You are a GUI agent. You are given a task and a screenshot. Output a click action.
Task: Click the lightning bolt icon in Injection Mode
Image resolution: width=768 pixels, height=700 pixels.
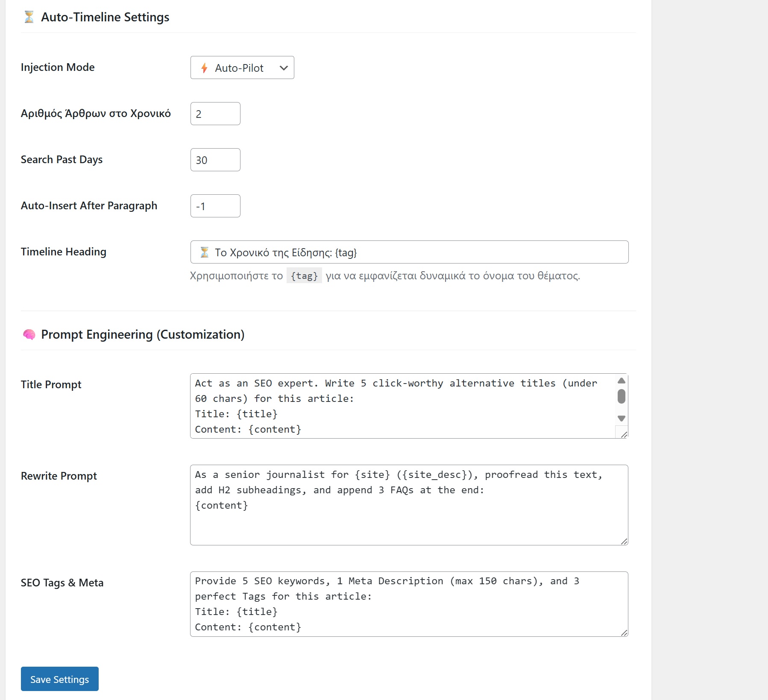tap(205, 68)
